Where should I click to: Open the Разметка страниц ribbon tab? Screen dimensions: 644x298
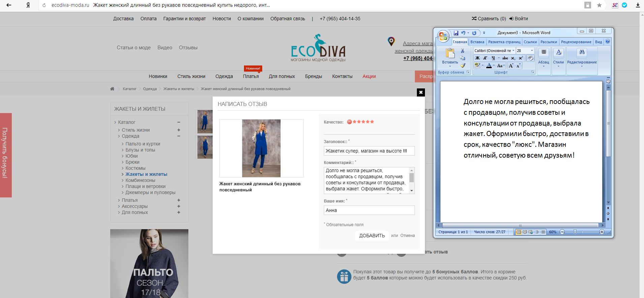coord(504,42)
